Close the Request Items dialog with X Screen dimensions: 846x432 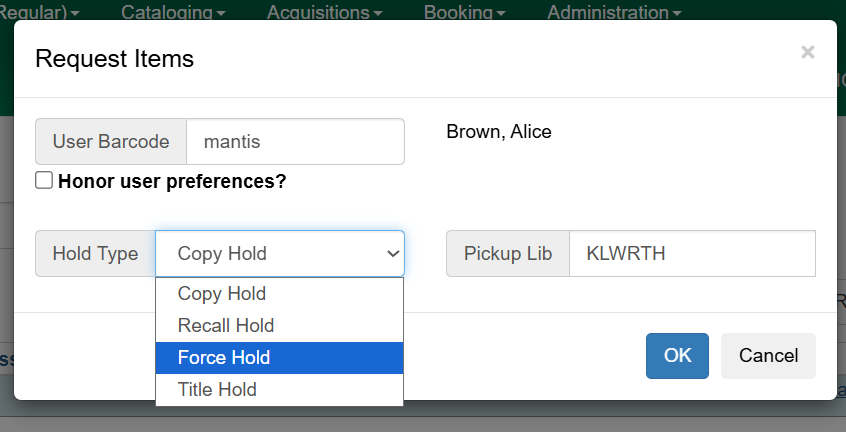point(807,53)
